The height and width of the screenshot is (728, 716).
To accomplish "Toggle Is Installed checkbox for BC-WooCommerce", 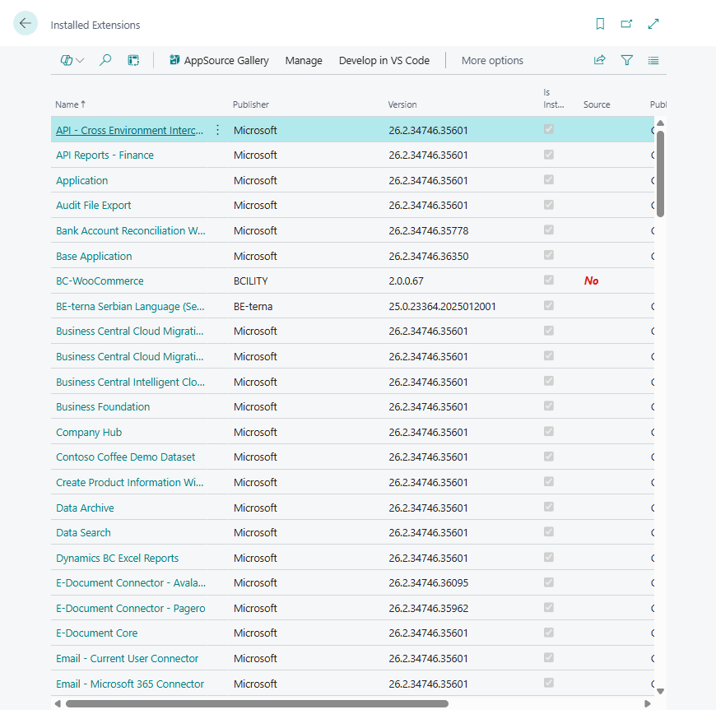I will point(548,281).
